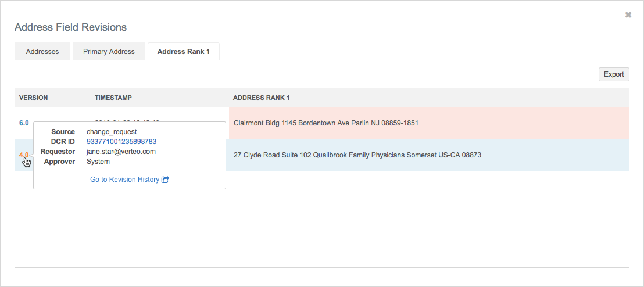Click the Address Field Revisions title
The height and width of the screenshot is (287, 644).
click(70, 27)
